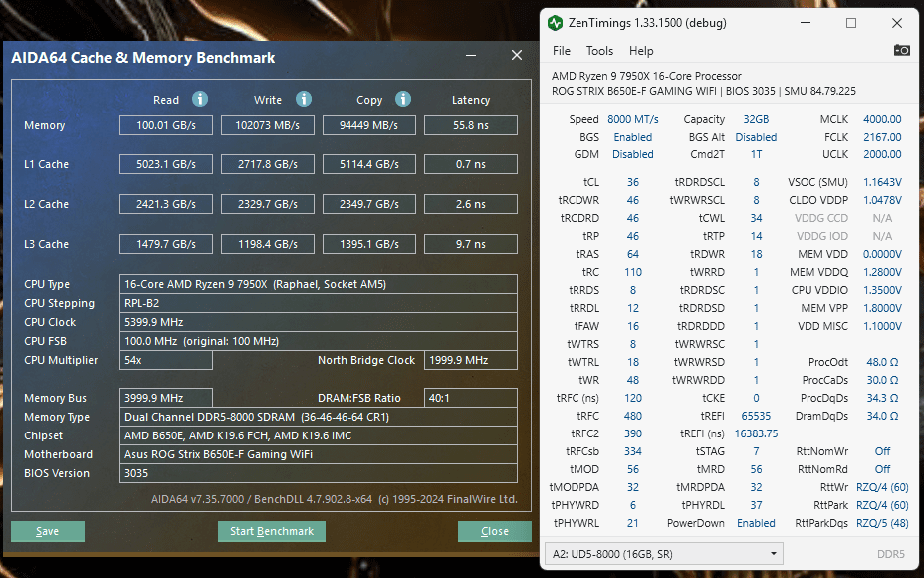Click the tCL value 36

(x=633, y=182)
